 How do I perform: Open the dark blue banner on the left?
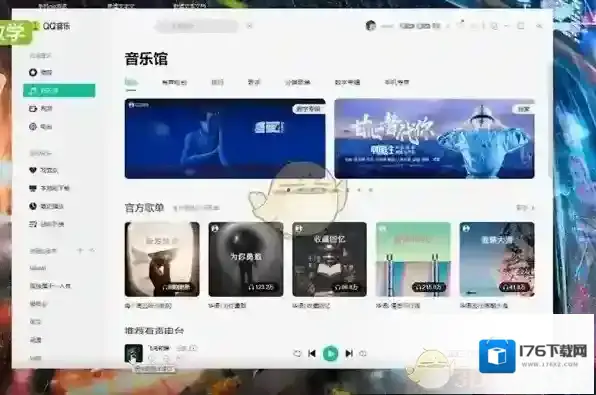pyautogui.click(x=225, y=139)
